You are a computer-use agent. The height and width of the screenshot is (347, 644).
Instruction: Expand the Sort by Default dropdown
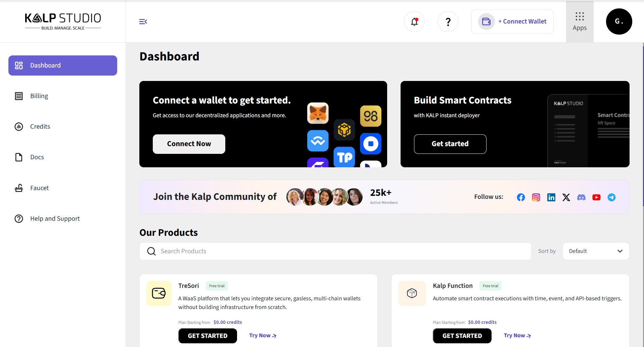(x=596, y=251)
